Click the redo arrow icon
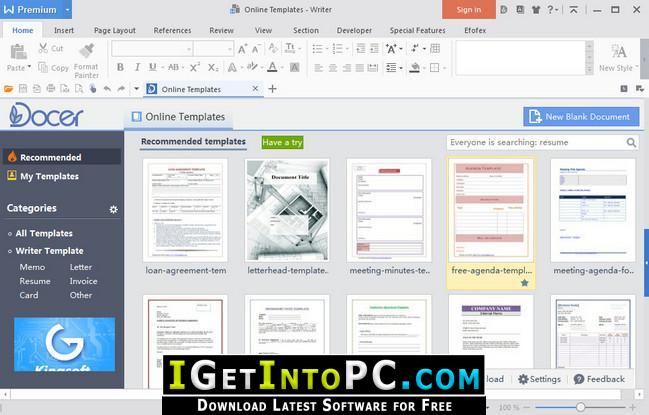 [121, 89]
